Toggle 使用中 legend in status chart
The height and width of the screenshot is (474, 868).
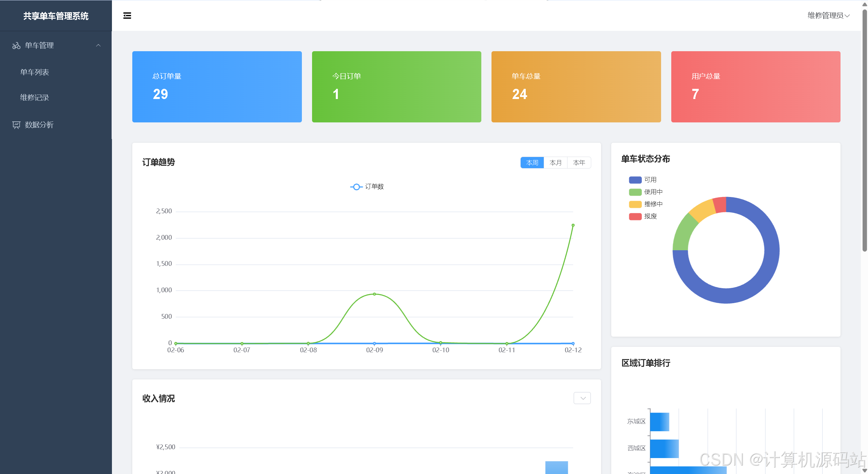pos(635,192)
